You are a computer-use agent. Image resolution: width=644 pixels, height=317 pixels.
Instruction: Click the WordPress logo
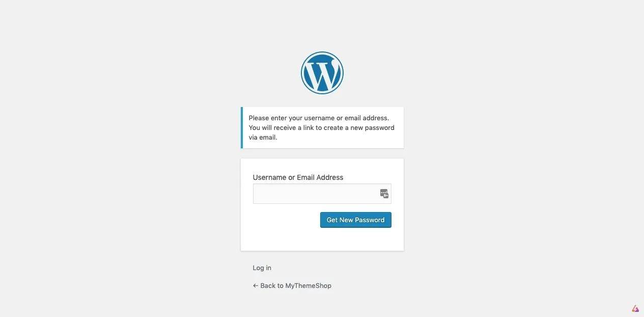pyautogui.click(x=322, y=73)
